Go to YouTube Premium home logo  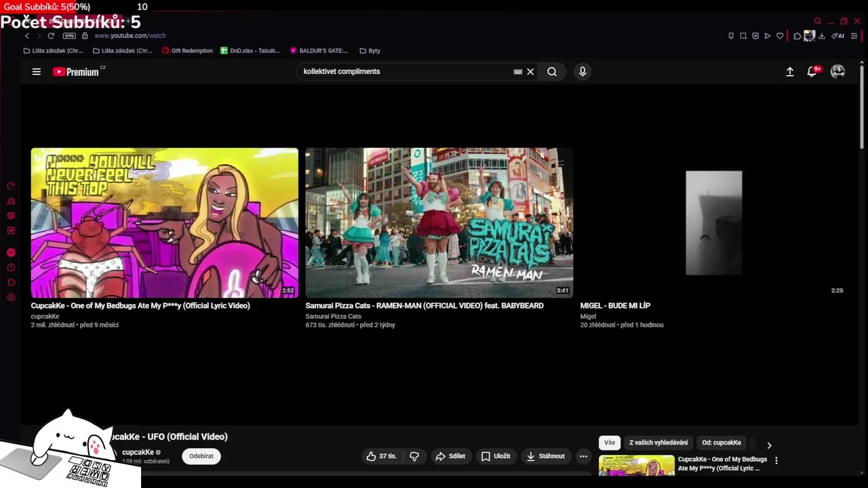77,72
